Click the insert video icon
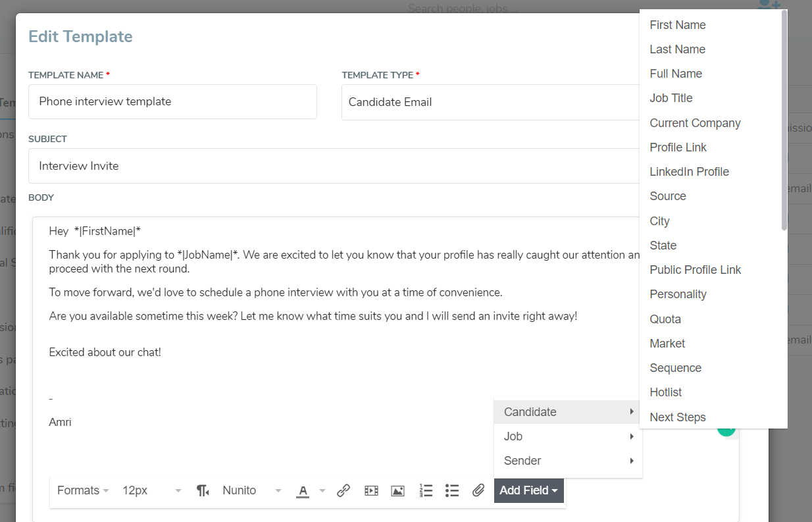Screen dimensions: 812x522 pyautogui.click(x=371, y=490)
